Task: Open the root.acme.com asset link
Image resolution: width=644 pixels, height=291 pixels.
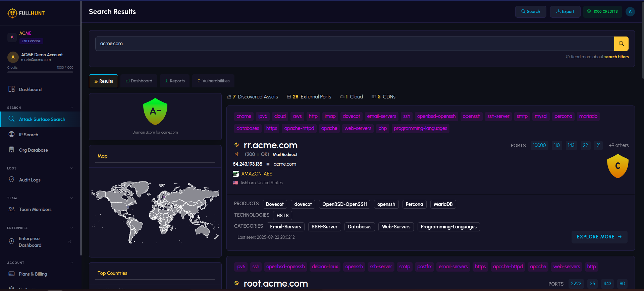Action: point(276,284)
